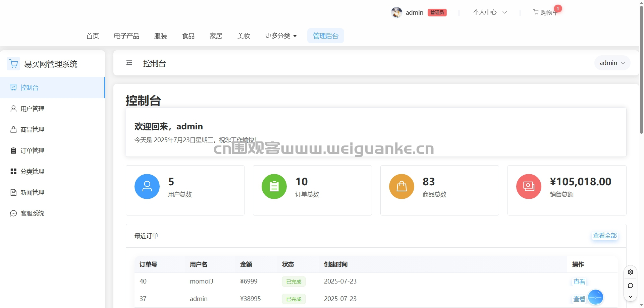Open the shopping cart icon
Image resolution: width=644 pixels, height=308 pixels.
click(x=536, y=12)
